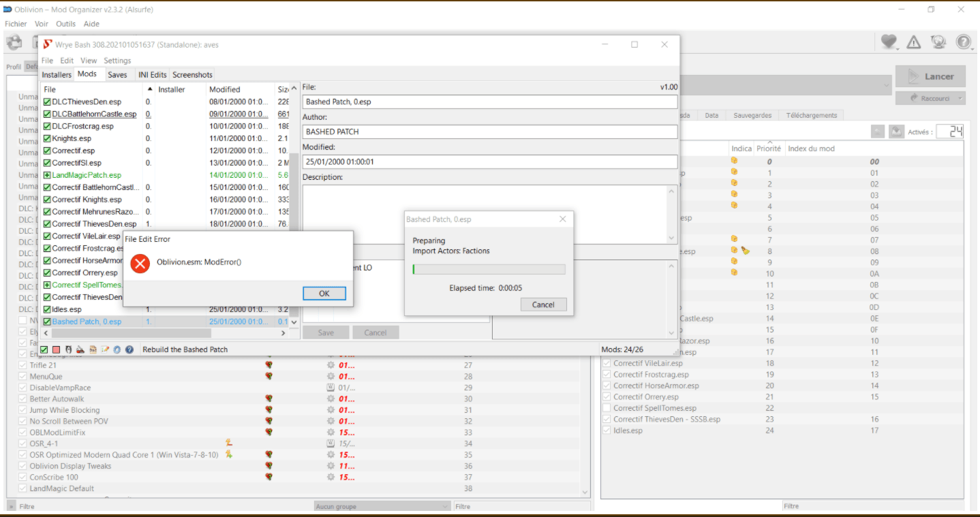Click the flag icon in OSR Optimized Modern Quad Core row
This screenshot has height=517, width=980.
[x=230, y=454]
